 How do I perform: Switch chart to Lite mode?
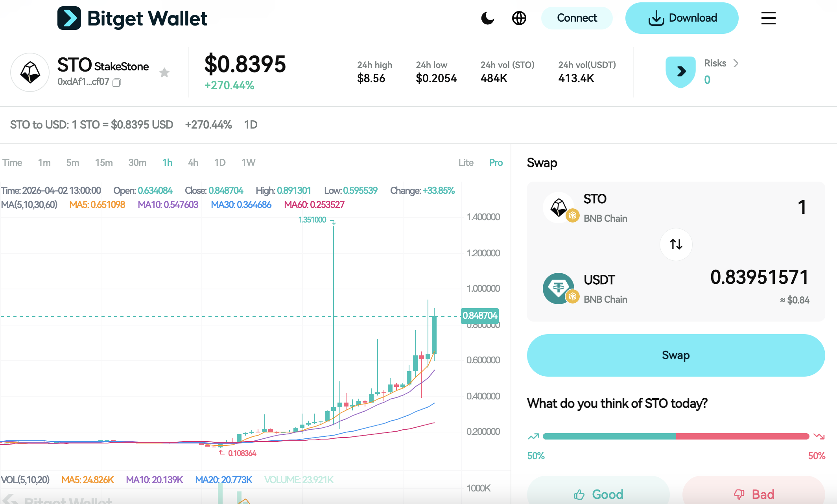pyautogui.click(x=465, y=162)
